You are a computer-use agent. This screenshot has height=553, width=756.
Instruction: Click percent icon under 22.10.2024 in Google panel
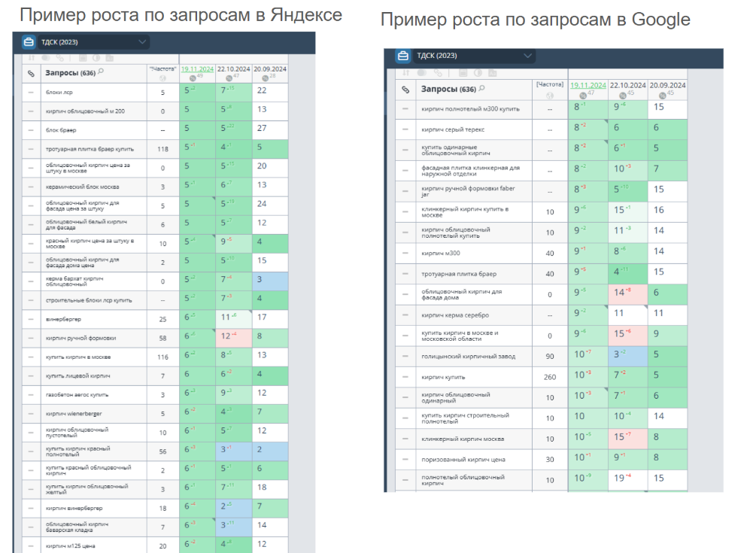click(623, 96)
